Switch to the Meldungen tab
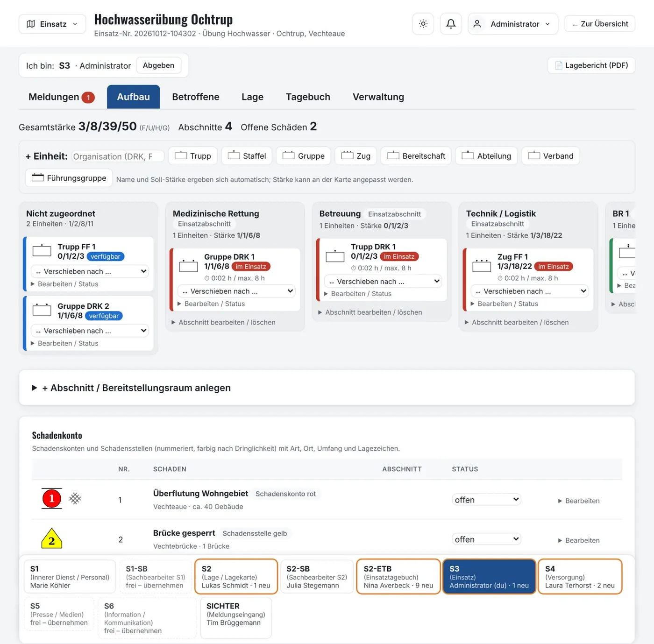The width and height of the screenshot is (654, 644). click(61, 97)
